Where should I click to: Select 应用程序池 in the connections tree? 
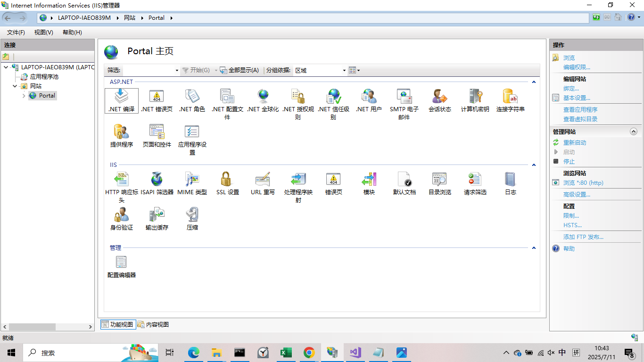(x=44, y=77)
